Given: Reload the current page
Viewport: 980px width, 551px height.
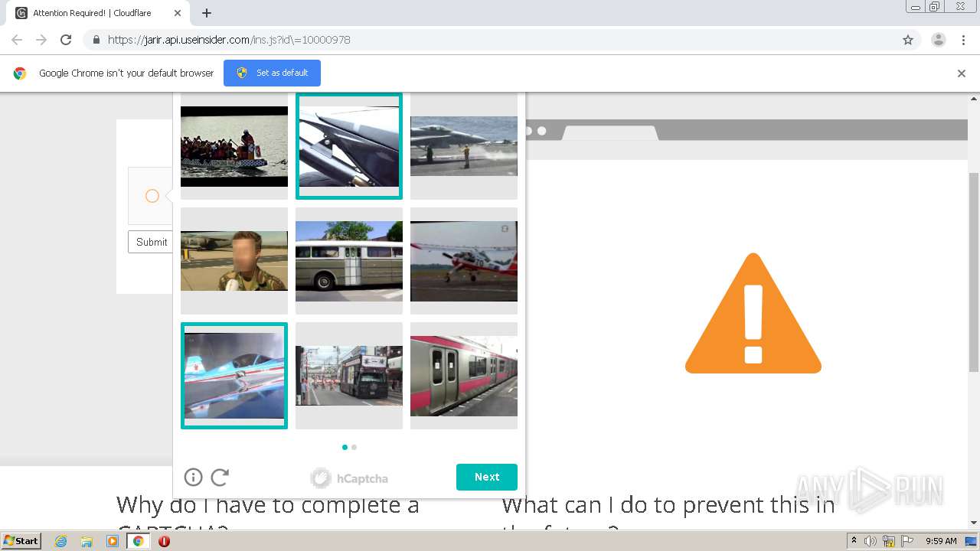Looking at the screenshot, I should tap(66, 40).
